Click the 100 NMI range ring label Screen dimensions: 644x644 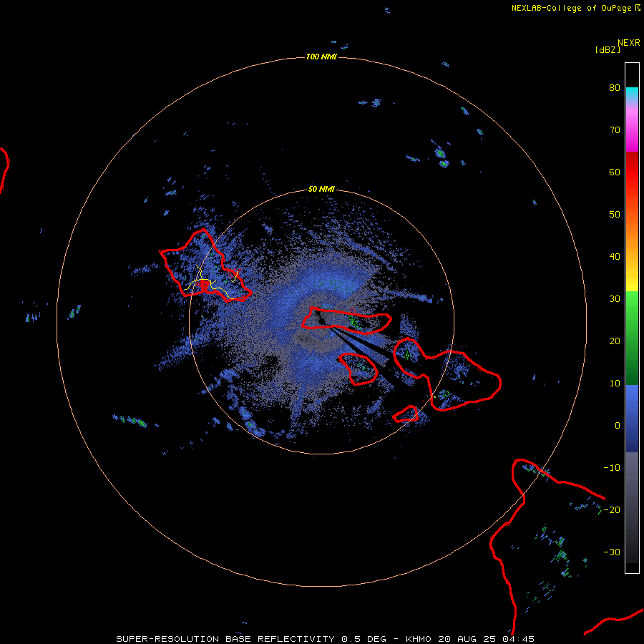[321, 57]
